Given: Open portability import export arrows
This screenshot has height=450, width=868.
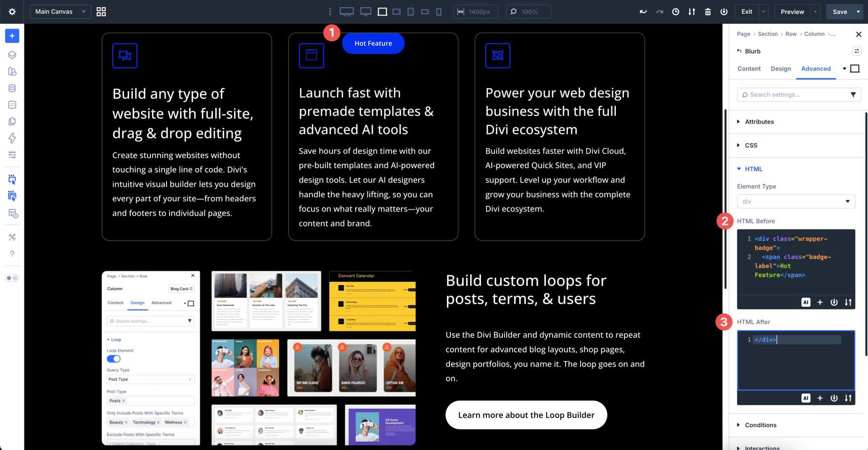Looking at the screenshot, I should (x=692, y=12).
